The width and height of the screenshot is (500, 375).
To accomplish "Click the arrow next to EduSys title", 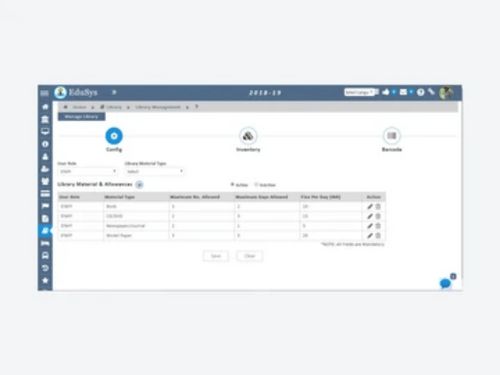I will 114,92.
